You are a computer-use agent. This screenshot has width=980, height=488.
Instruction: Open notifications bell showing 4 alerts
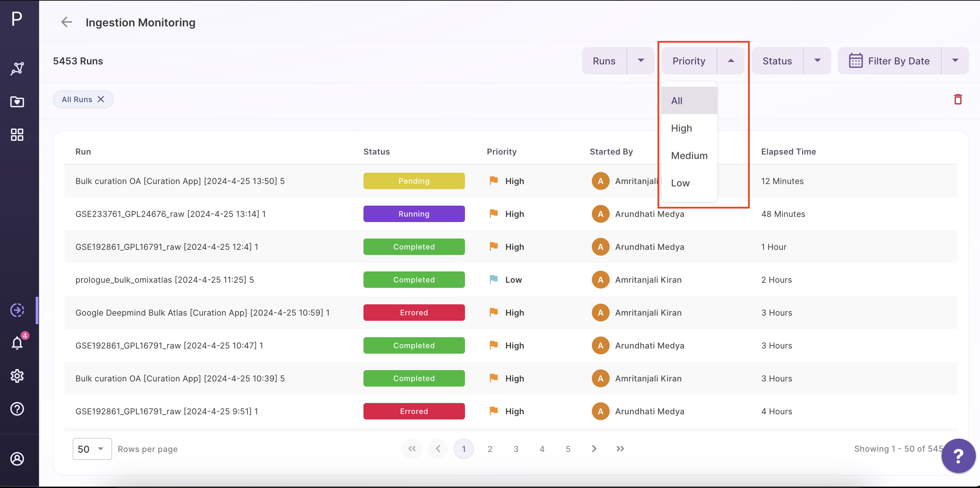(17, 343)
